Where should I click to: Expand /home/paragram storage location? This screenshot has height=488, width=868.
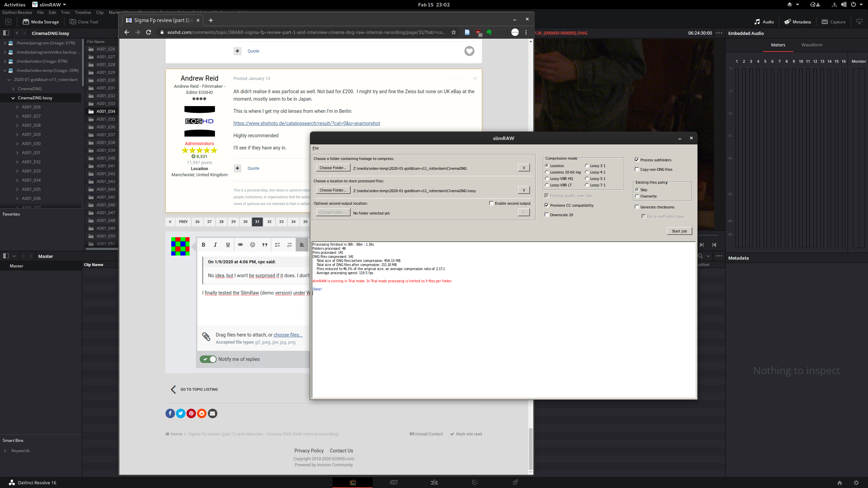tap(5, 43)
